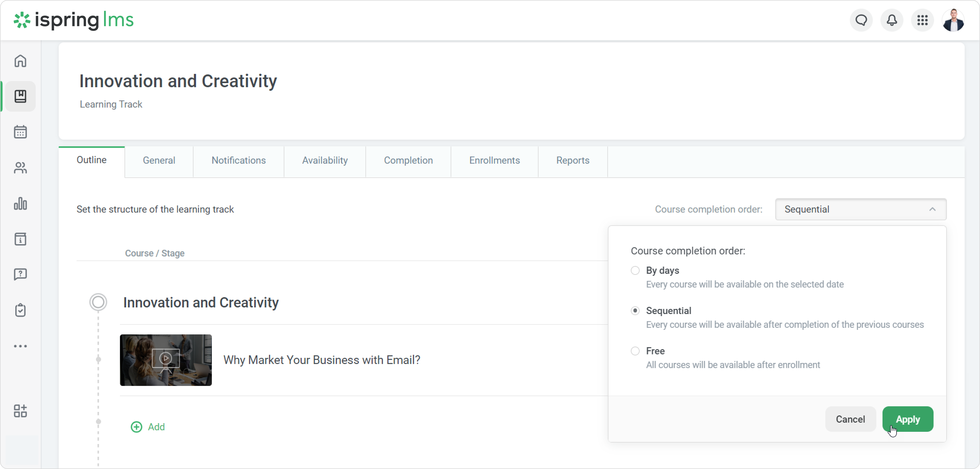
Task: Open the user profile avatar menu
Action: tap(953, 20)
